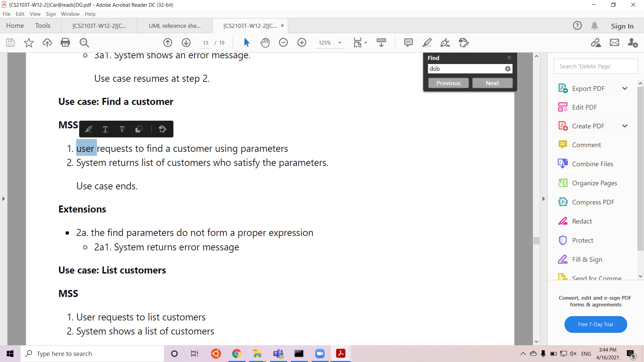
Task: Click the document vertical scrollbar thumb
Action: (x=536, y=240)
